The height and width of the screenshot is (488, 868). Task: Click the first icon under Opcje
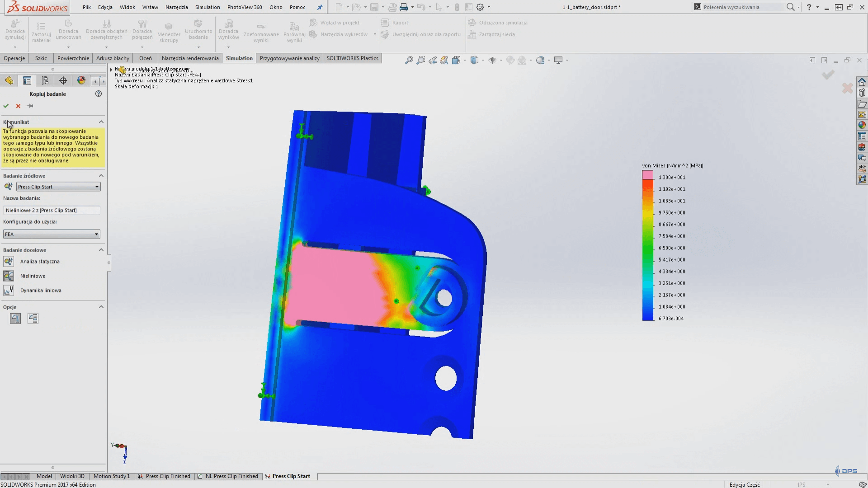click(15, 319)
